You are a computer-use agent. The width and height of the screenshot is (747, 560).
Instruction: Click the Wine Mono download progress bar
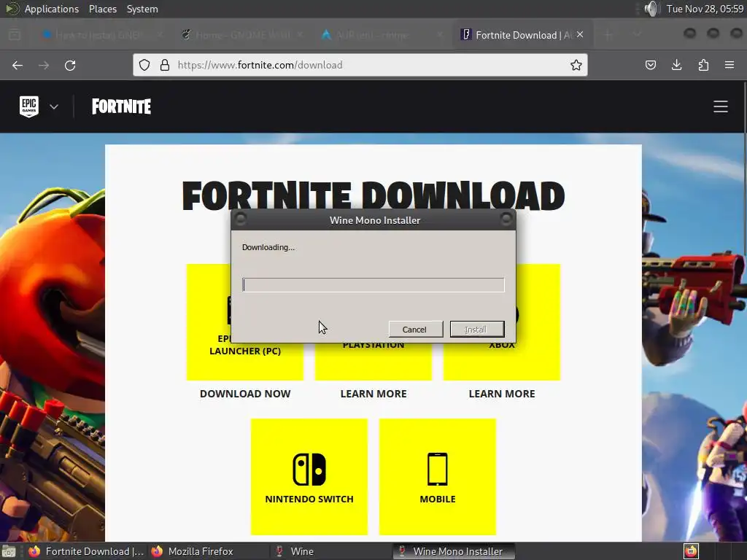click(x=373, y=285)
